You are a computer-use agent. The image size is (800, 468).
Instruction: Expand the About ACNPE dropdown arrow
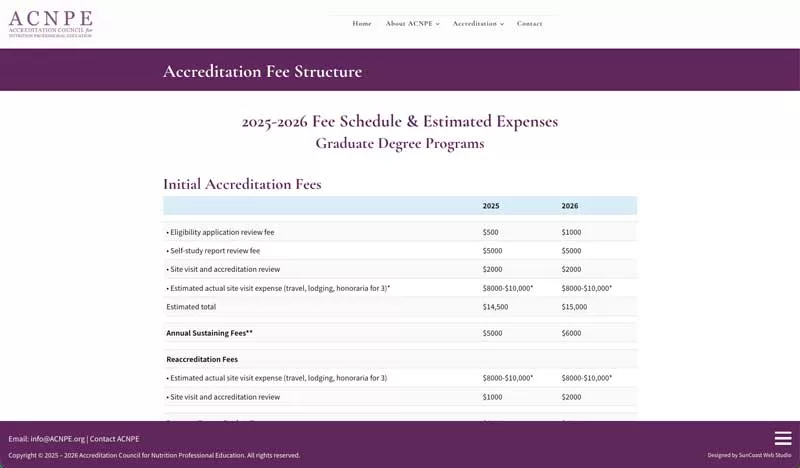click(438, 24)
